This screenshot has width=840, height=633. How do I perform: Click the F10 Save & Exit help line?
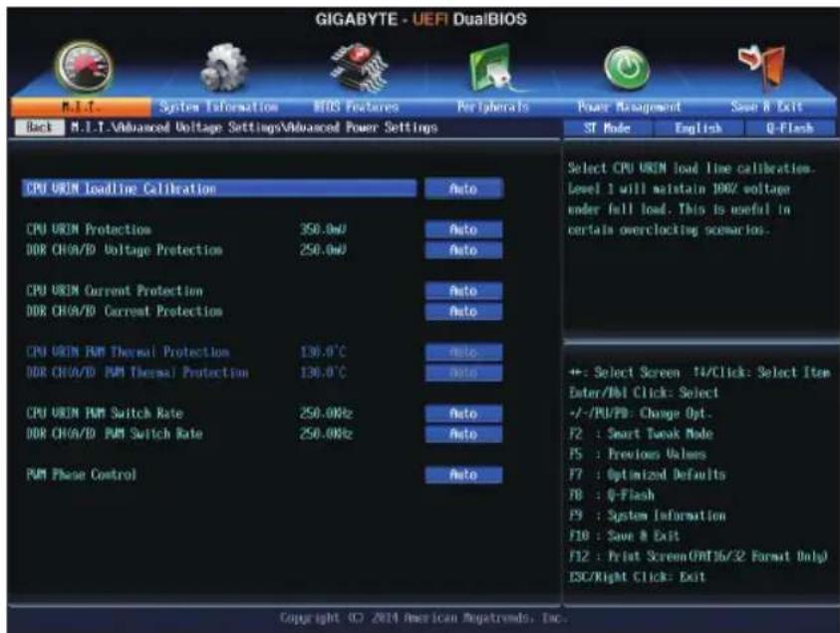coord(624,536)
